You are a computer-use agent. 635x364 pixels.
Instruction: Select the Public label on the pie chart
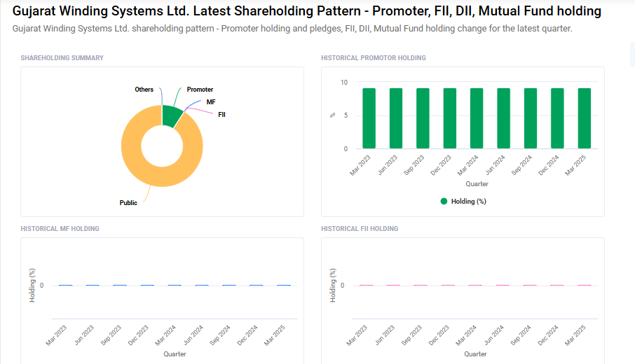(128, 202)
